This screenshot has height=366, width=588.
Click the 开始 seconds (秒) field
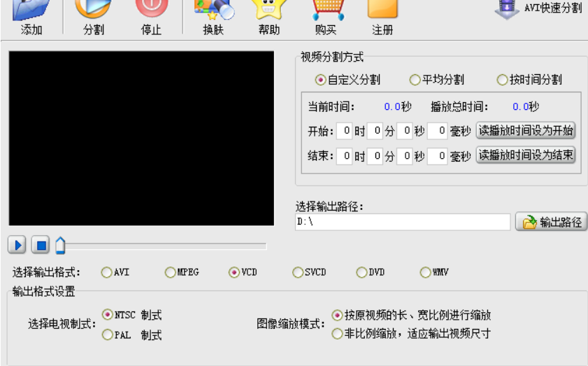click(404, 131)
